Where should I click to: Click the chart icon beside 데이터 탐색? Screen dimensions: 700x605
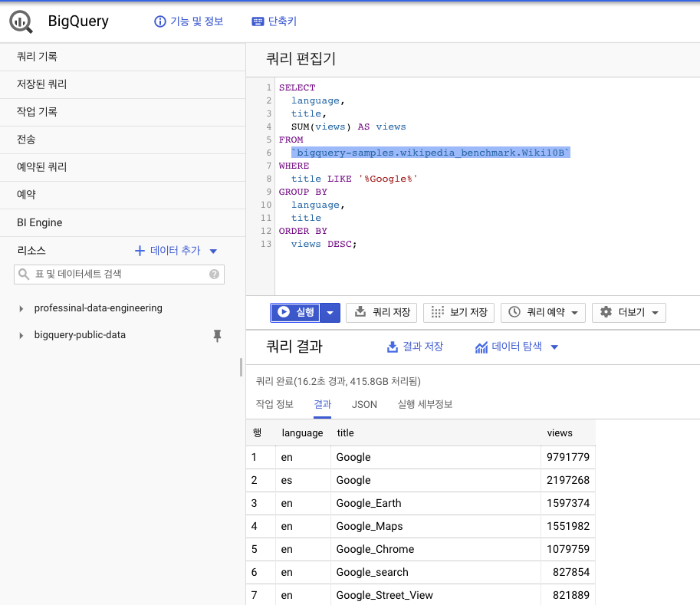point(481,347)
